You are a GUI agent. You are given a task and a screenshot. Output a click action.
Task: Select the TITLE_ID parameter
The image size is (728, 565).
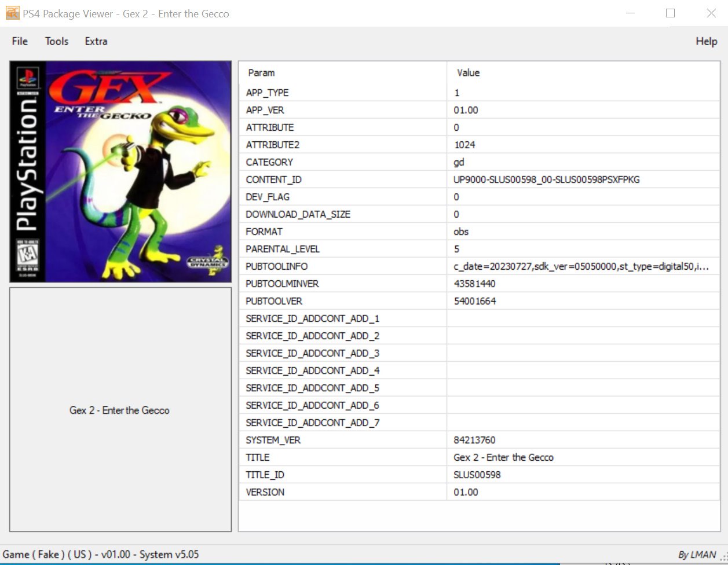click(265, 475)
